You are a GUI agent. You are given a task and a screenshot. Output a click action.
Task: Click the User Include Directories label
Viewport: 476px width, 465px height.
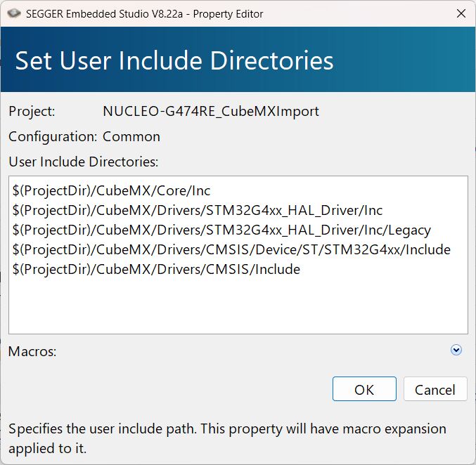[x=84, y=162]
